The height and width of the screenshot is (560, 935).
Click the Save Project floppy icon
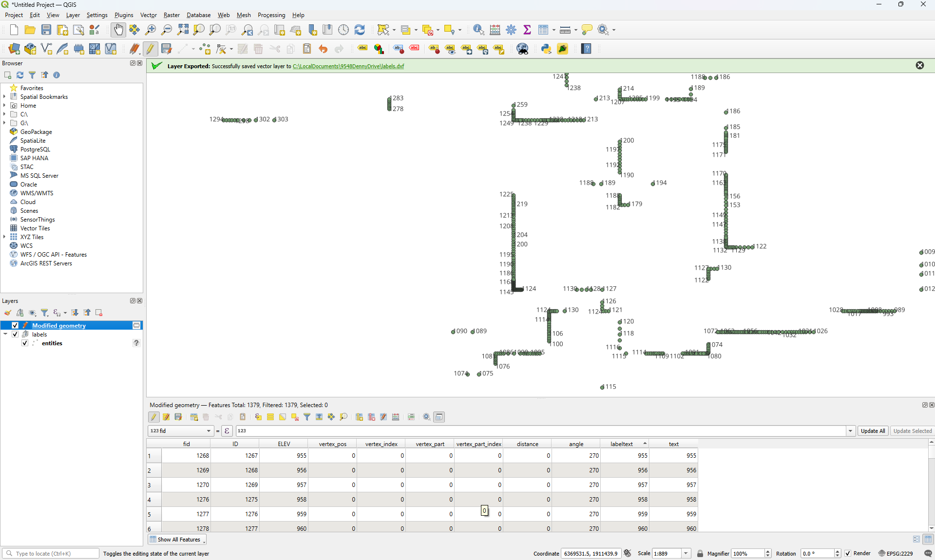(46, 30)
